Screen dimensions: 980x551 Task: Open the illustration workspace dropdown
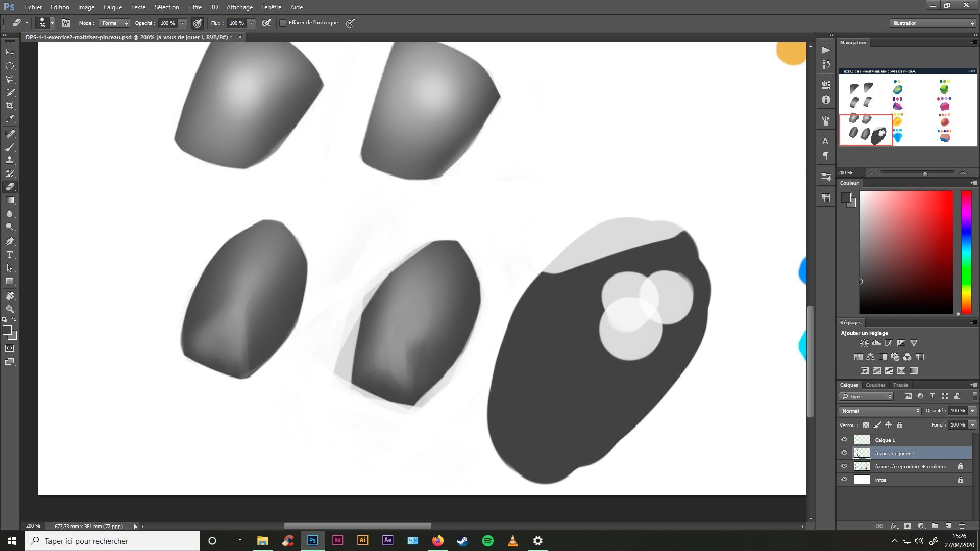tap(933, 23)
